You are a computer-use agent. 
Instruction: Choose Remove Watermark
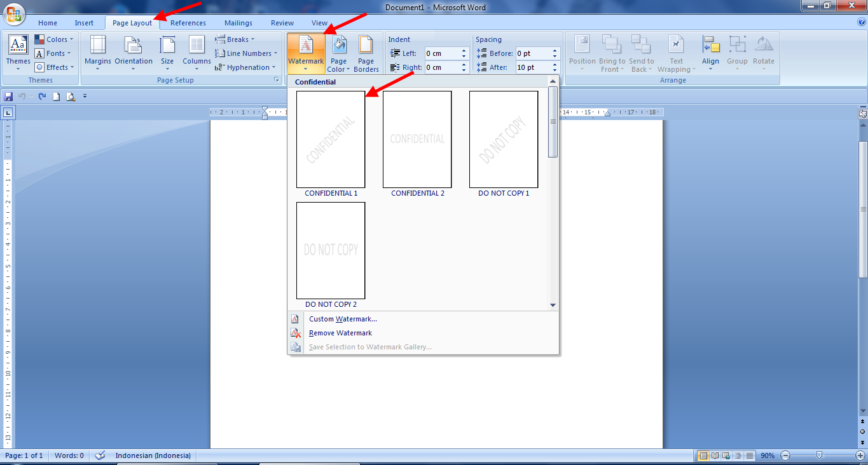(x=340, y=333)
